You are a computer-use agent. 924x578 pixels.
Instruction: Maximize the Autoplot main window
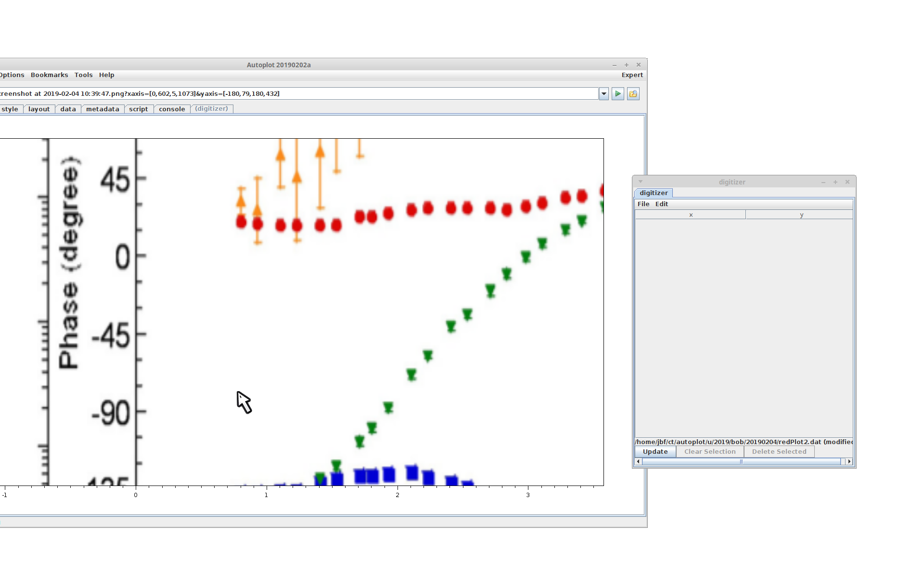coord(627,65)
